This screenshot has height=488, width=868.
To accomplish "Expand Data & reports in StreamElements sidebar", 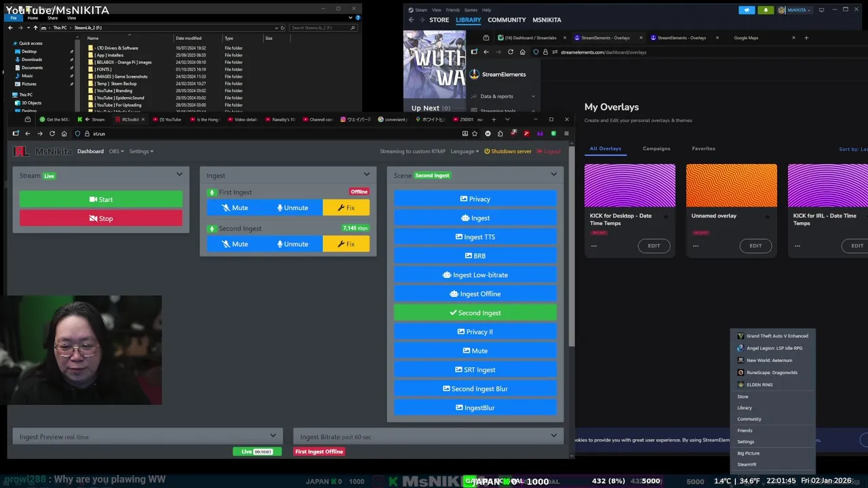I will coord(502,96).
